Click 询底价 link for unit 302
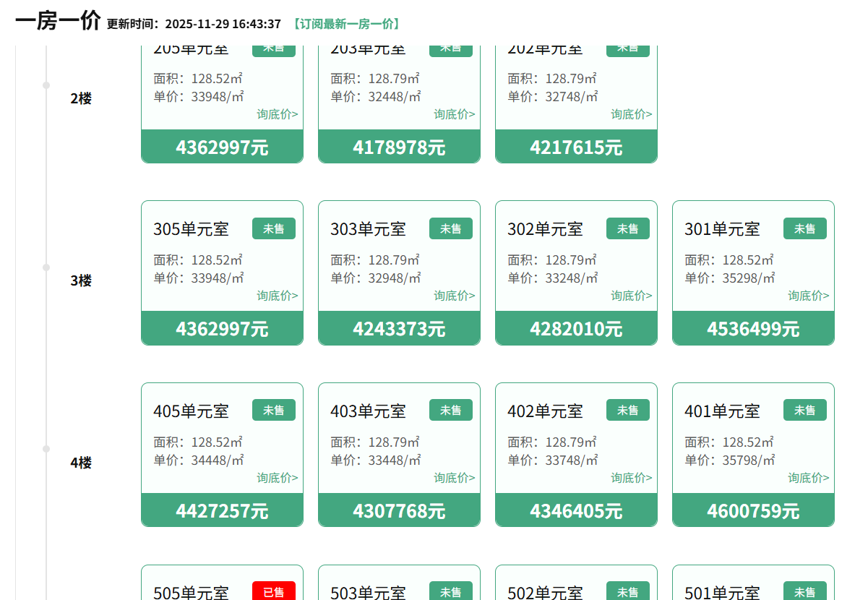 pos(631,296)
